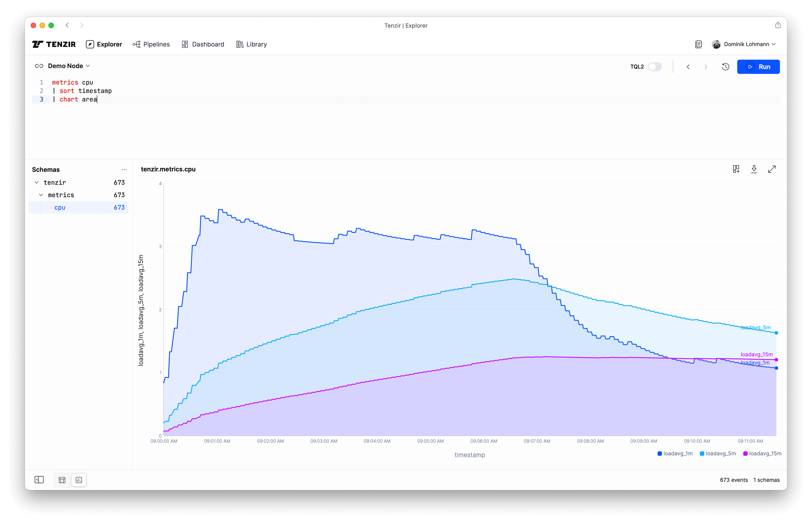Viewport: 812px width, 523px height.
Task: Open the query history clock icon
Action: (x=725, y=67)
